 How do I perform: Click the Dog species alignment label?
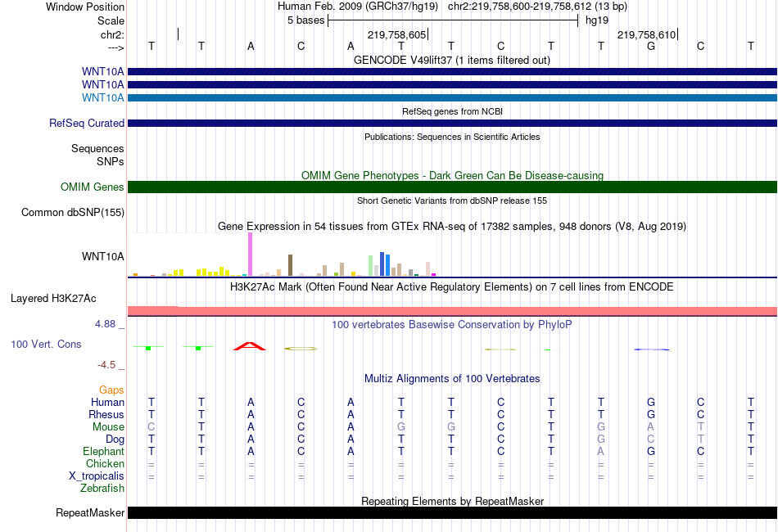click(115, 440)
